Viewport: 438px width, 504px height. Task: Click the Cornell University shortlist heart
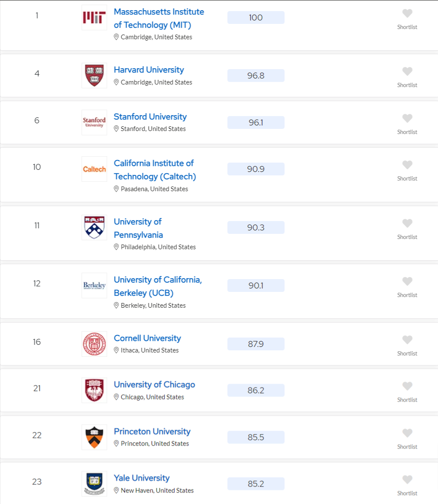(x=407, y=340)
